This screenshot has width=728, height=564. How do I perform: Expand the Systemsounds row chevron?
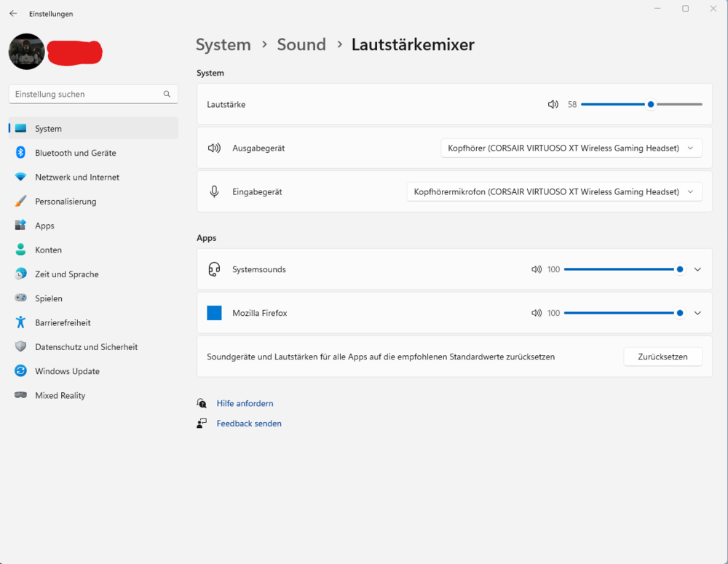[x=697, y=269]
